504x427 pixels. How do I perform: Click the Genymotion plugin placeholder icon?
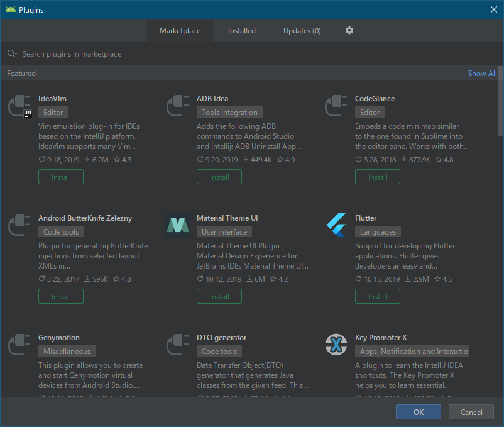pyautogui.click(x=19, y=344)
